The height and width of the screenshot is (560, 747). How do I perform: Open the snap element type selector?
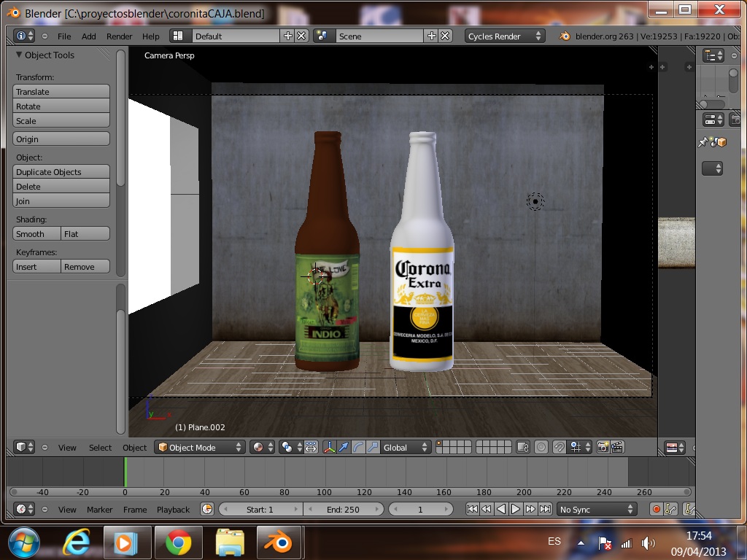pos(580,447)
